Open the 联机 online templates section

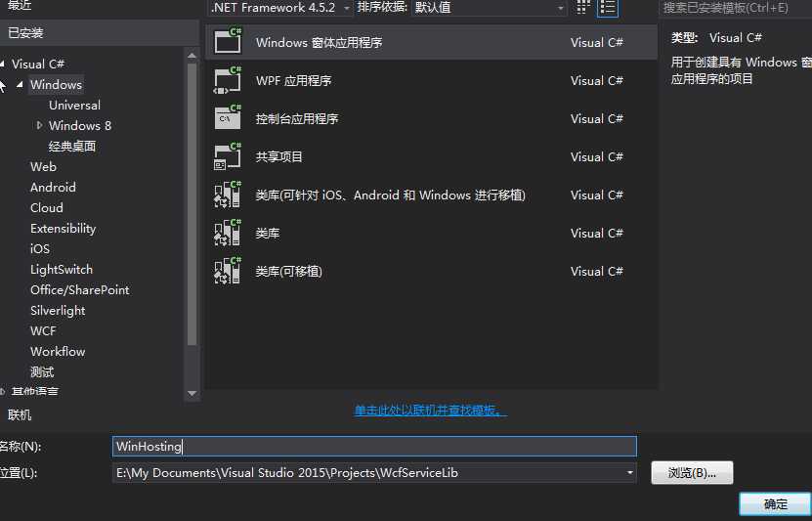tap(20, 414)
